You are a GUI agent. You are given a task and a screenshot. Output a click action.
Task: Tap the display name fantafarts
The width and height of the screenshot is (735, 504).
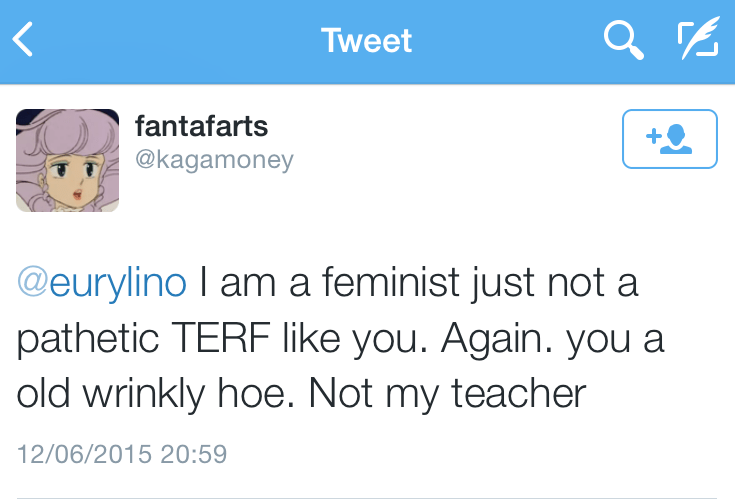tap(201, 127)
